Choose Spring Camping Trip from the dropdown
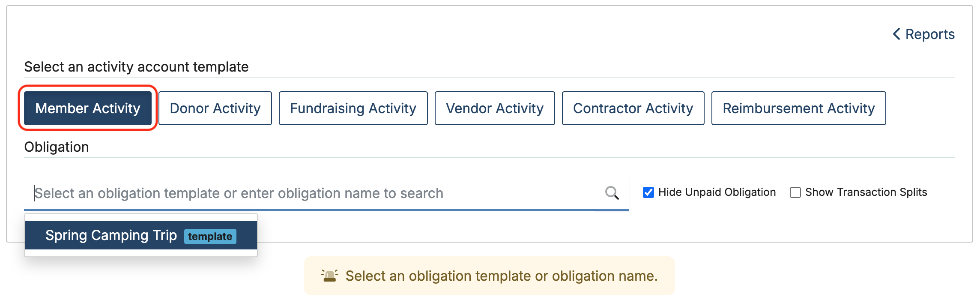The width and height of the screenshot is (980, 306). click(x=111, y=235)
